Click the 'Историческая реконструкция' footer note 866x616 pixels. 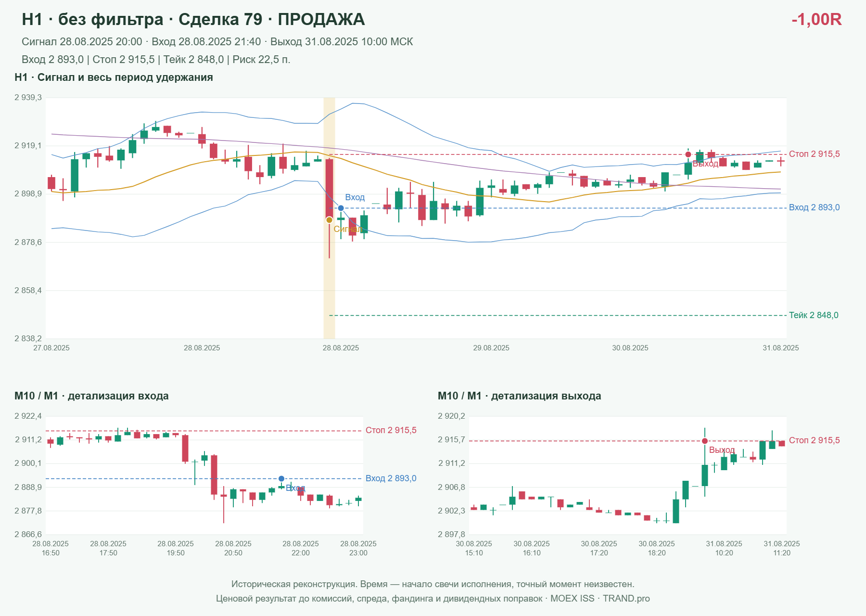[x=433, y=584]
